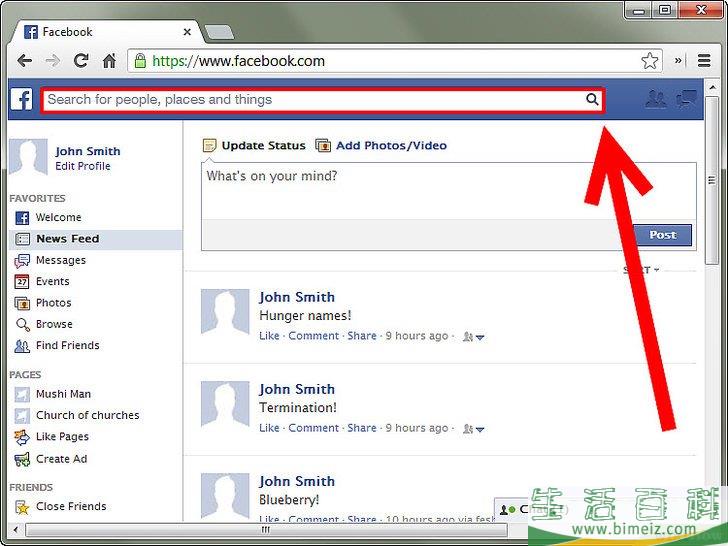The image size is (728, 546).
Task: Open Like Pages link
Action: click(x=62, y=437)
